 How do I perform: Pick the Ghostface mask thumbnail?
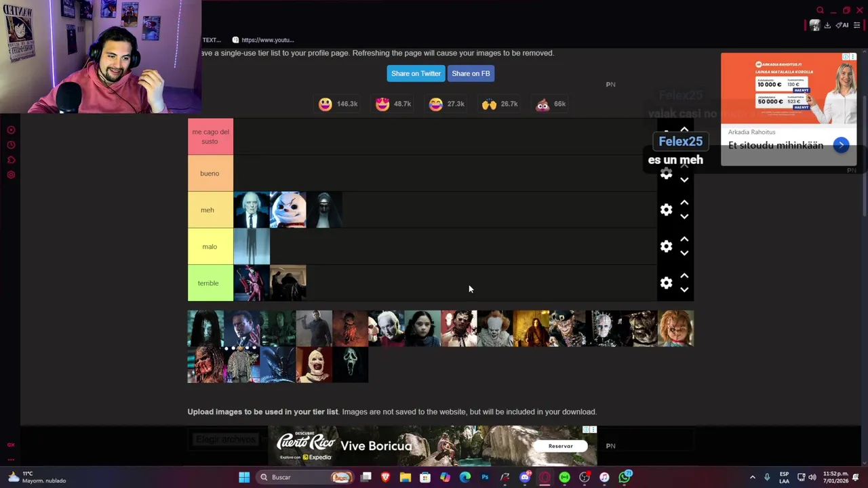pos(351,365)
